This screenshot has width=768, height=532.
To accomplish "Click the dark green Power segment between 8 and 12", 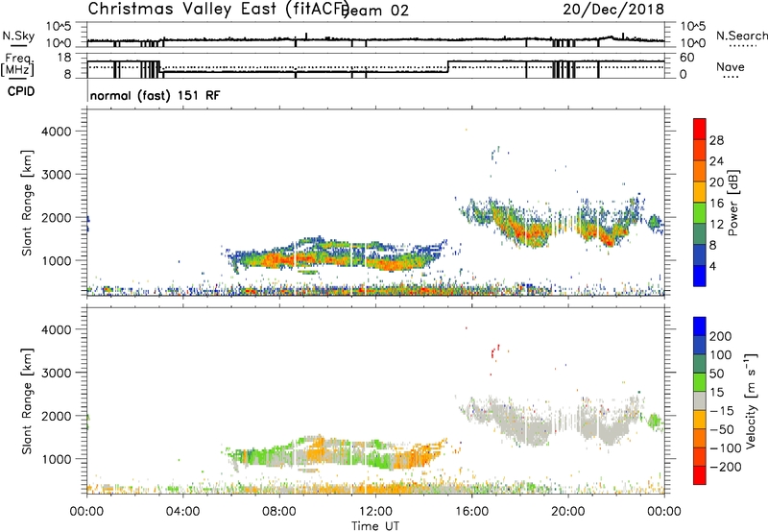I will [700, 233].
